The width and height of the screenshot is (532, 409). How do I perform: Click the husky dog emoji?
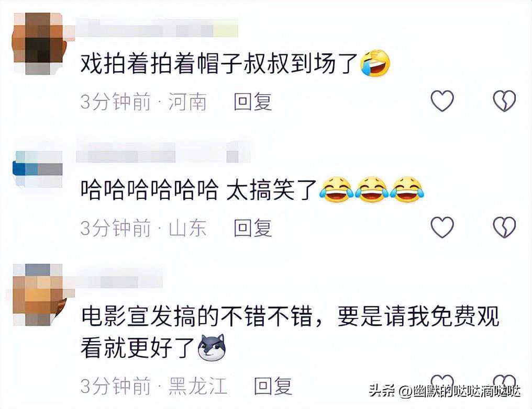tap(212, 347)
